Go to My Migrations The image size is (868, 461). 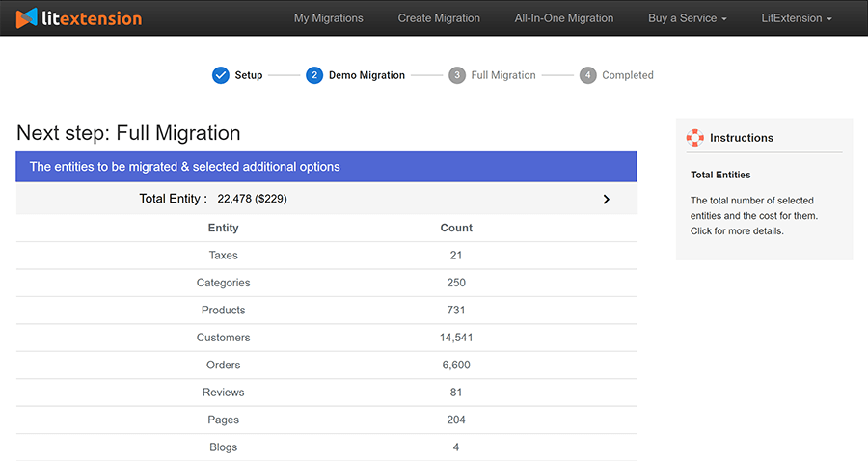tap(328, 18)
